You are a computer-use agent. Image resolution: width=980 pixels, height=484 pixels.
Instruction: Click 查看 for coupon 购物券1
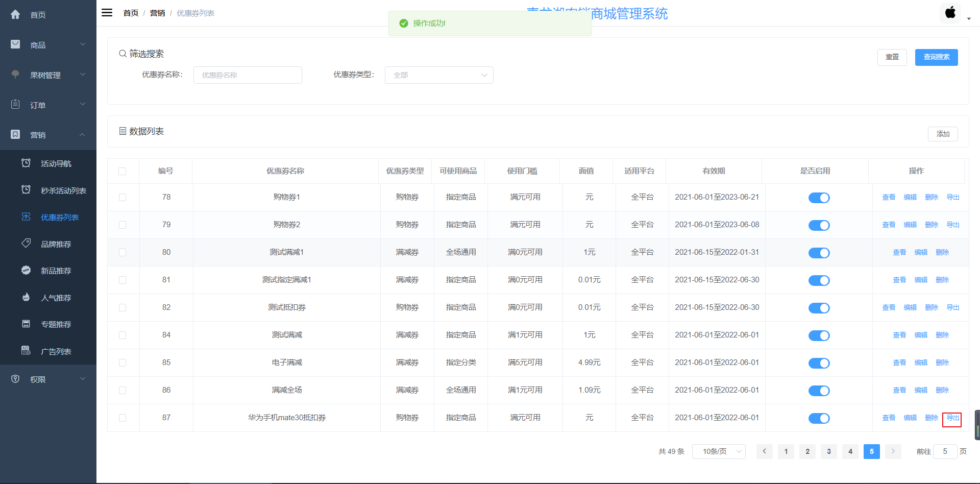coord(889,197)
